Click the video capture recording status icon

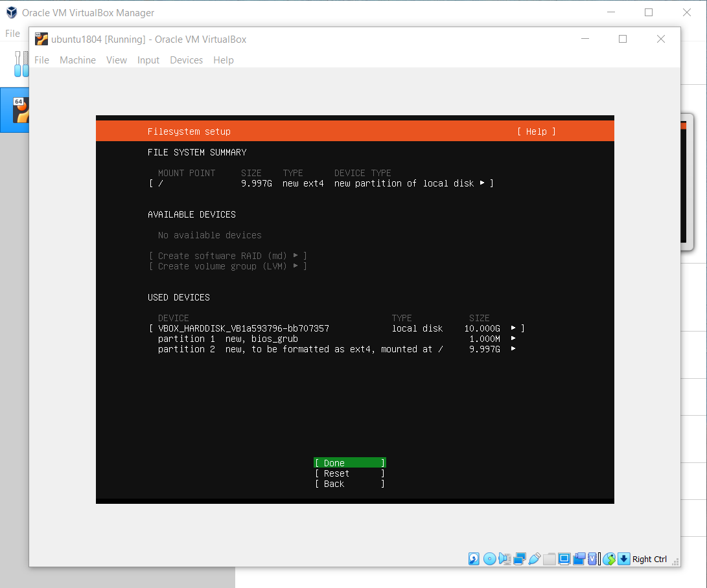click(579, 559)
